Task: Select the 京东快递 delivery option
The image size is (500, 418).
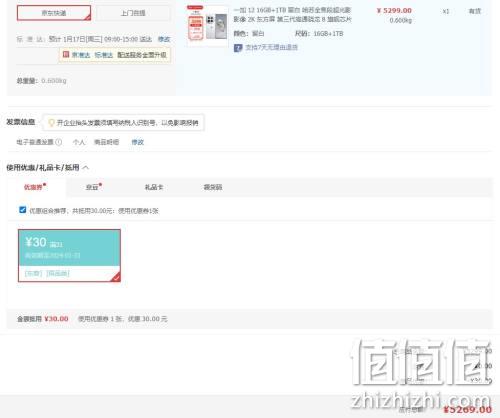Action: 54,13
